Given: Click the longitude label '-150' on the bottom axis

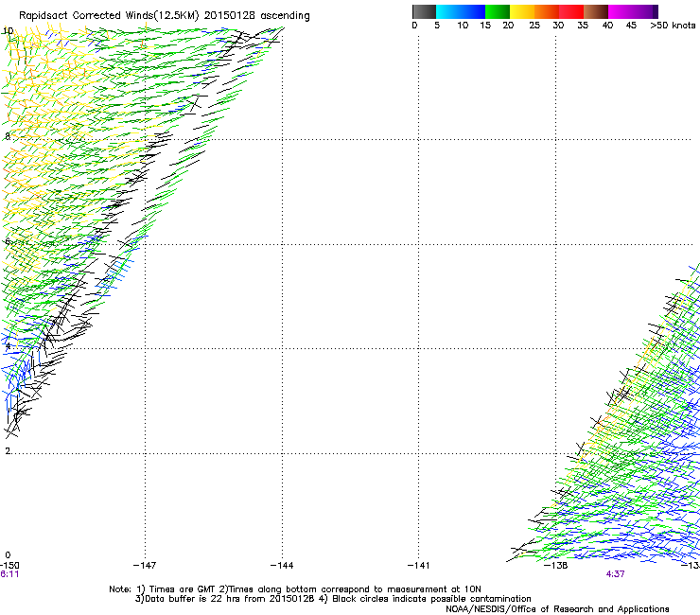Looking at the screenshot, I should [x=9, y=566].
